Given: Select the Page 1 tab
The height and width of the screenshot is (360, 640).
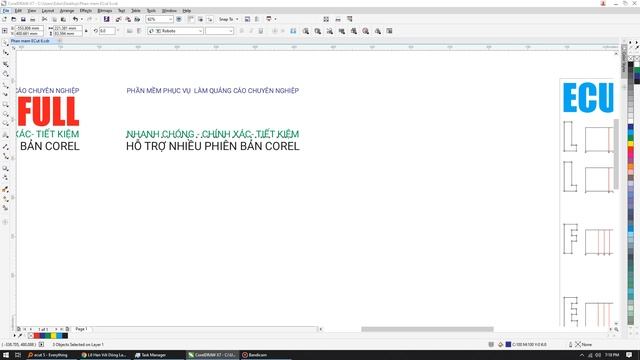Looking at the screenshot, I should 81,329.
